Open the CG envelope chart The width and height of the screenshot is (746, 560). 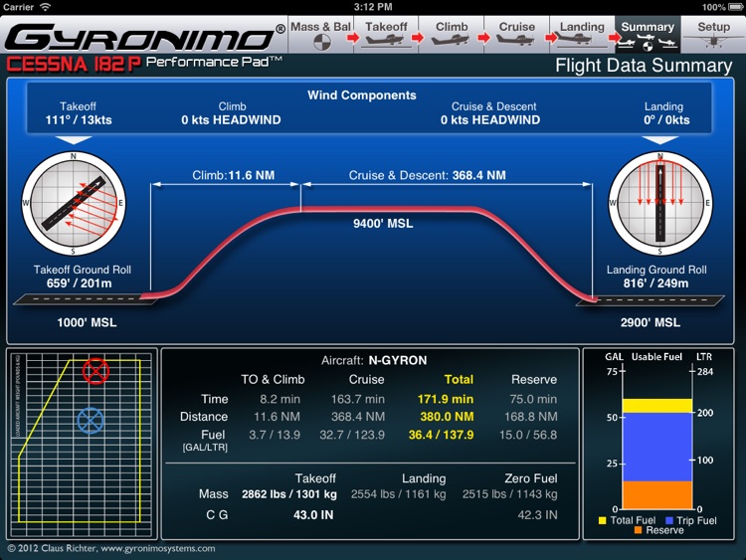[82, 445]
